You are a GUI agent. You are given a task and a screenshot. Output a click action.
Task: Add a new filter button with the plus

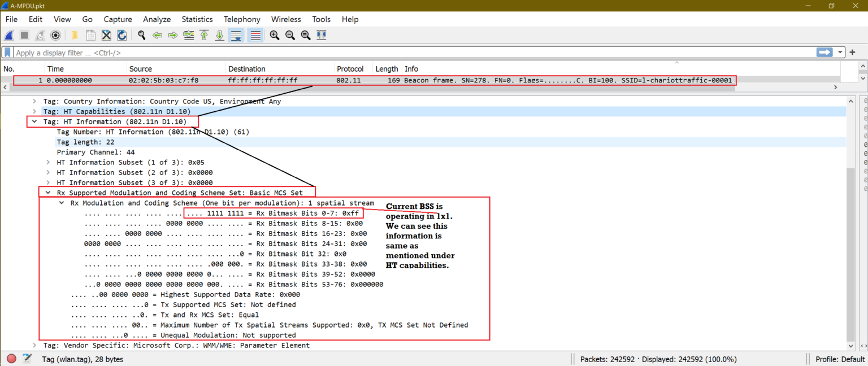(853, 52)
